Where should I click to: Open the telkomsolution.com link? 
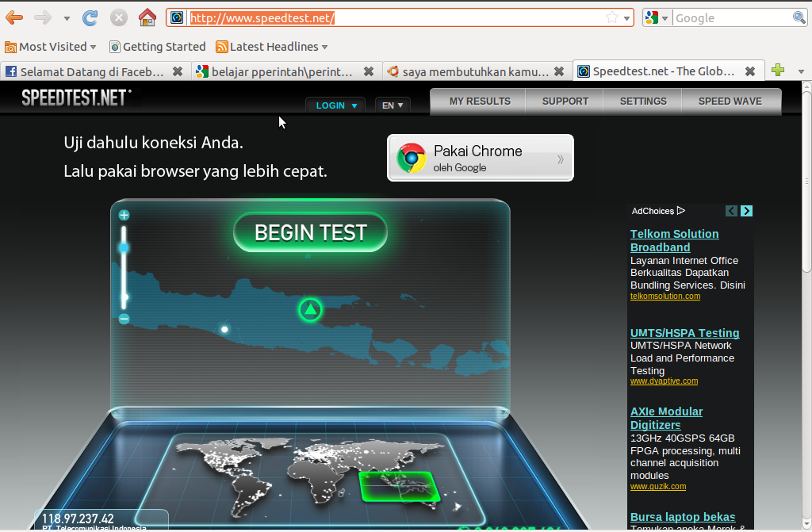coord(665,297)
